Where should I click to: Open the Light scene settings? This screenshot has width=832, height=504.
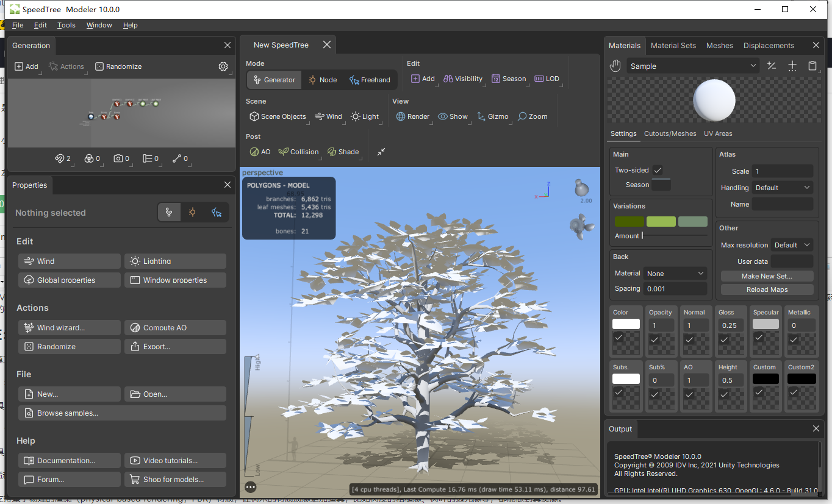click(x=365, y=116)
